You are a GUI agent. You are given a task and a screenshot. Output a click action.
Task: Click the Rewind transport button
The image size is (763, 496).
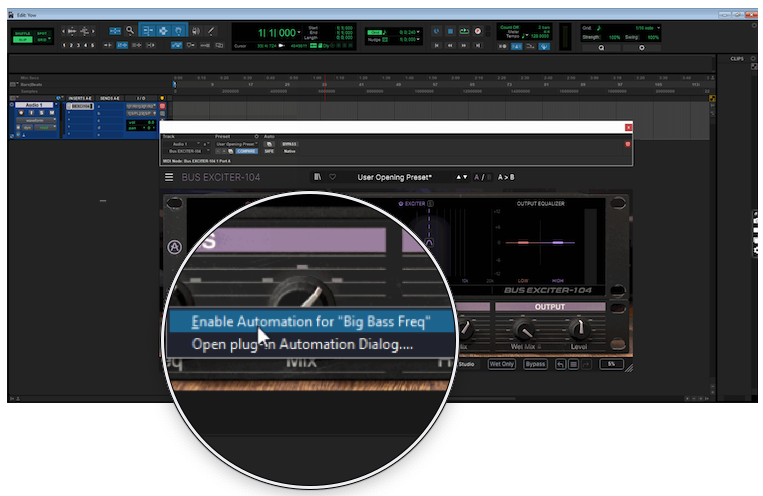click(x=450, y=45)
